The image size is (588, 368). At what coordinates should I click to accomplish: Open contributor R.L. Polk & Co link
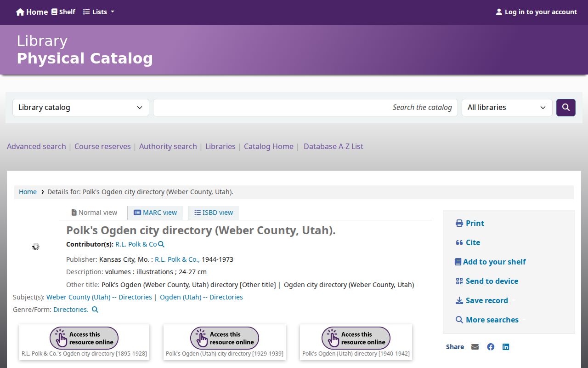[x=136, y=244]
